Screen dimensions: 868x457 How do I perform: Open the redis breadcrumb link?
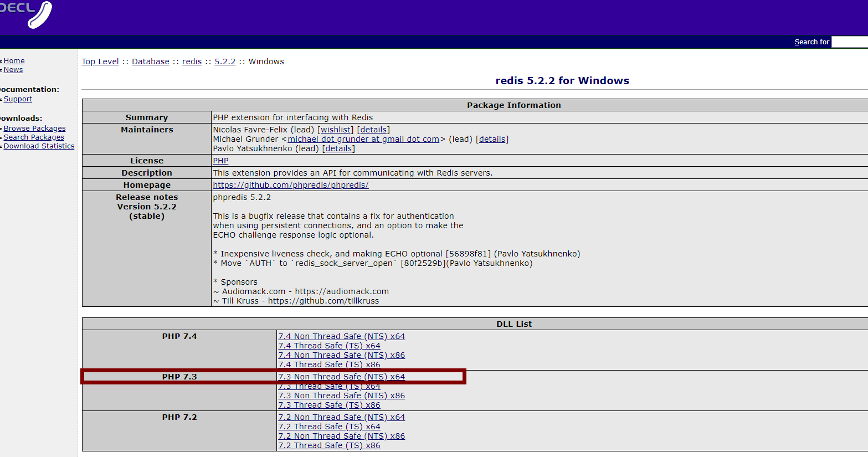click(192, 61)
